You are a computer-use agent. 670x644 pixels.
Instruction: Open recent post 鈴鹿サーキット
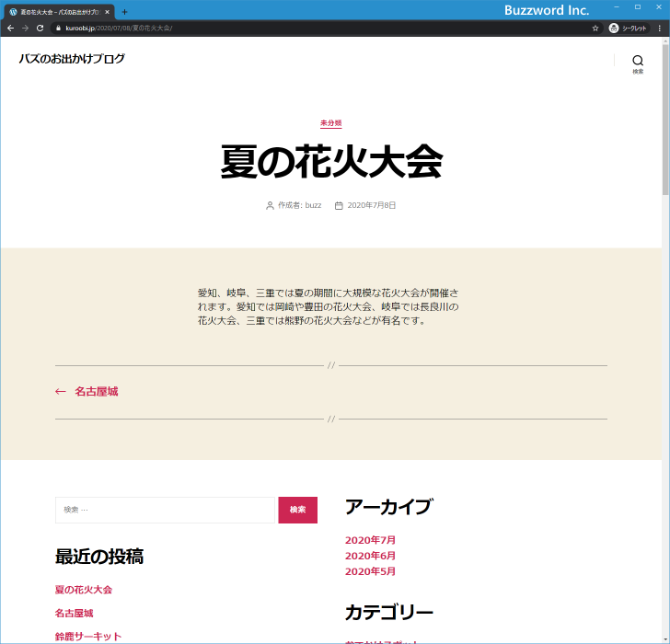(x=88, y=637)
